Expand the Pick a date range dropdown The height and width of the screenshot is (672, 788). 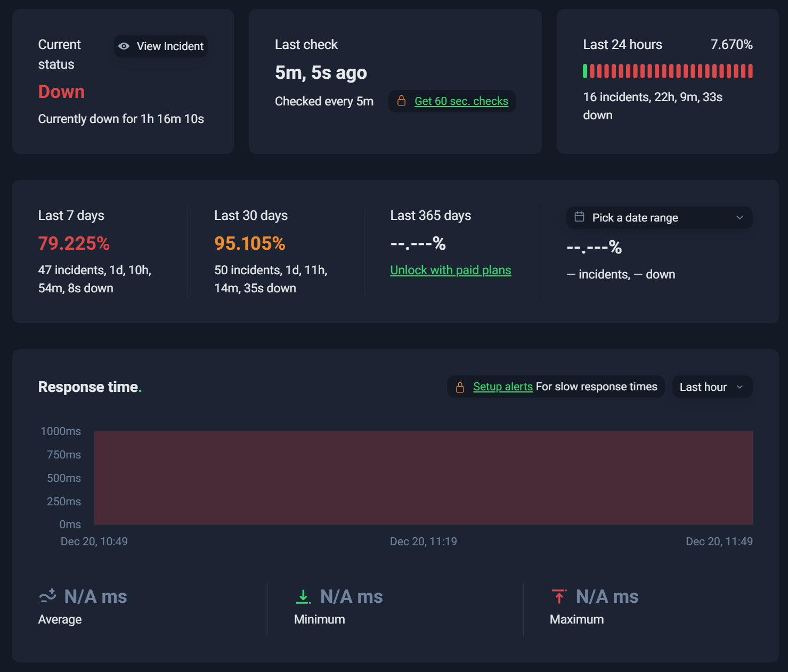click(x=660, y=218)
